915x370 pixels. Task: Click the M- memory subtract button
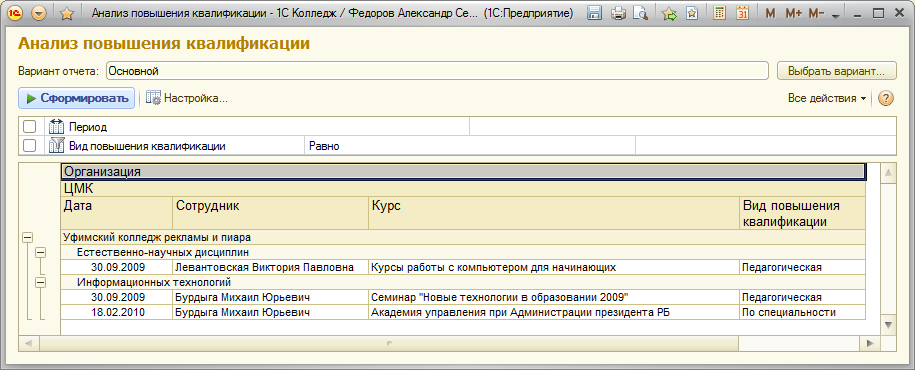pos(816,13)
